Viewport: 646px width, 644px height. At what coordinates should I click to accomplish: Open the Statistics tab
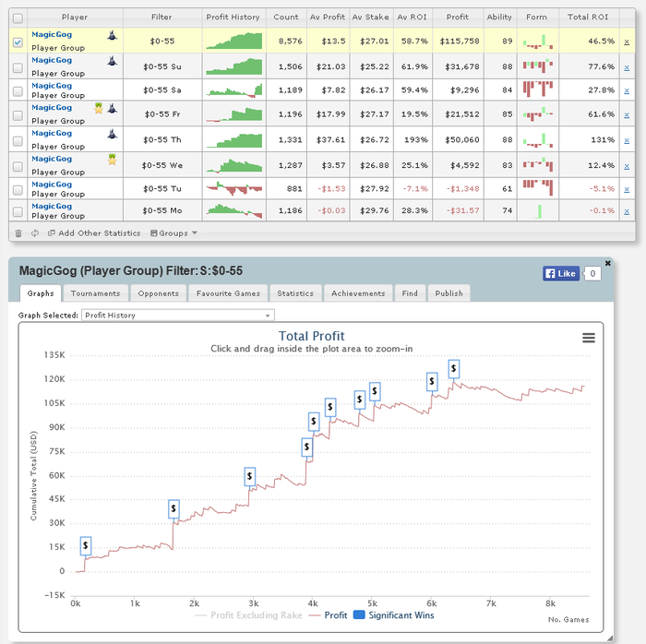point(295,293)
